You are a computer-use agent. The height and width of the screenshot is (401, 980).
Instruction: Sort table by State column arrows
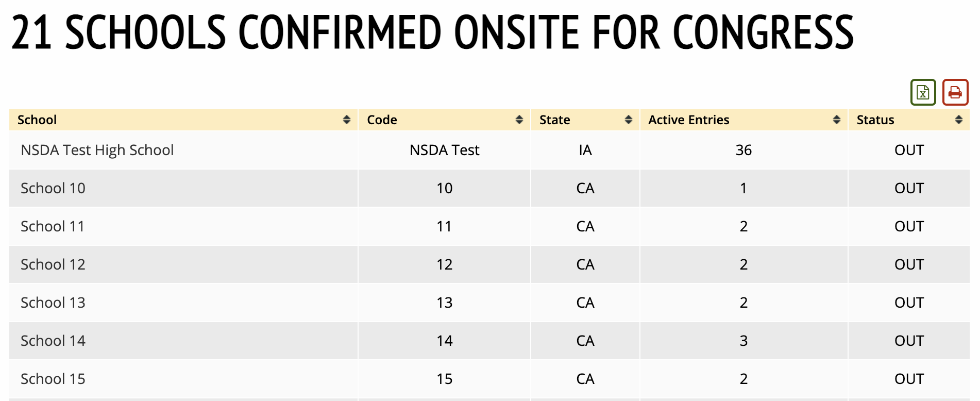pos(628,120)
